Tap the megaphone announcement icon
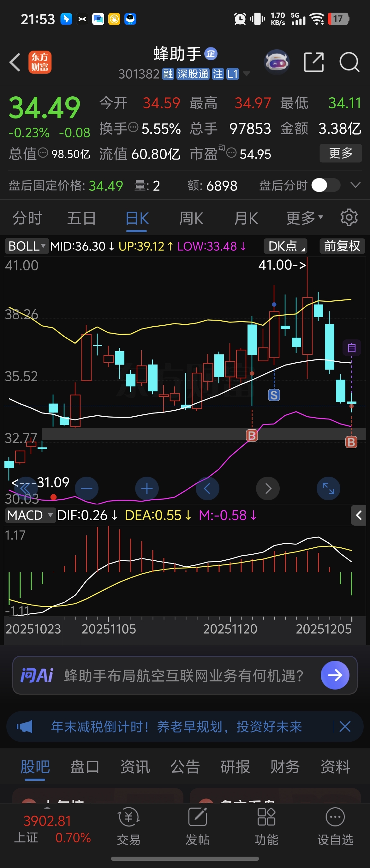370x868 pixels. pos(25,726)
